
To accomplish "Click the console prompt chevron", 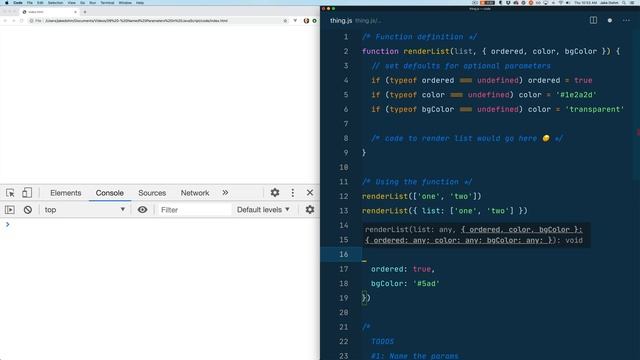I will pos(7,224).
